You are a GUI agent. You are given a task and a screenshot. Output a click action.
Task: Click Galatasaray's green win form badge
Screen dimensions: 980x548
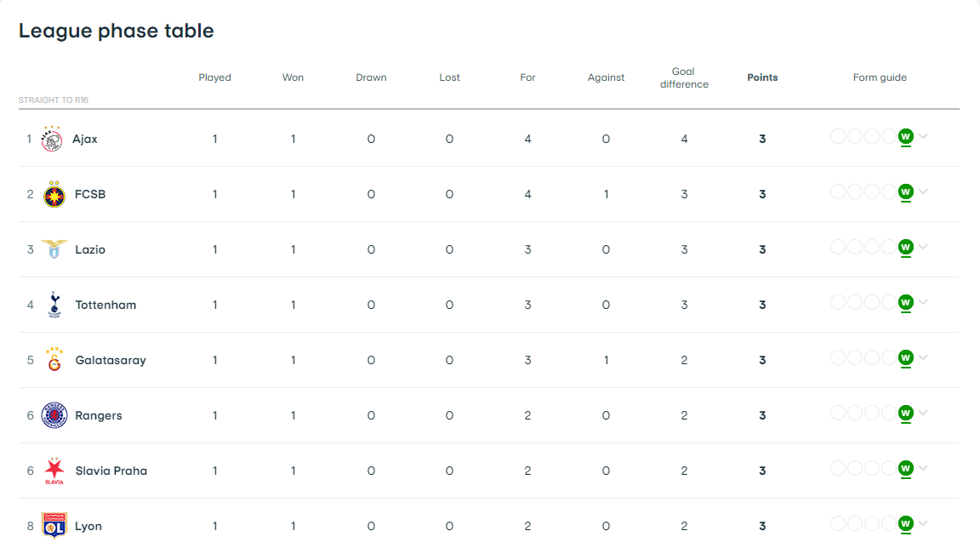pos(906,357)
